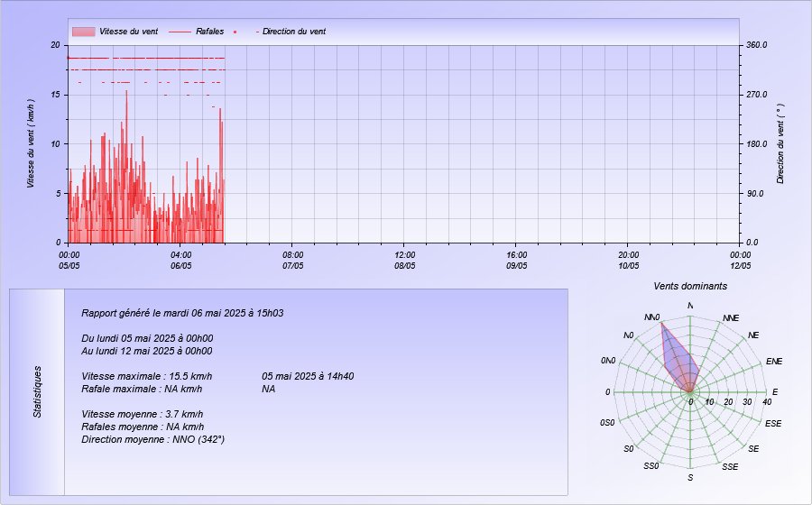
Task: Click the Vents dominants chart title
Action: click(690, 286)
